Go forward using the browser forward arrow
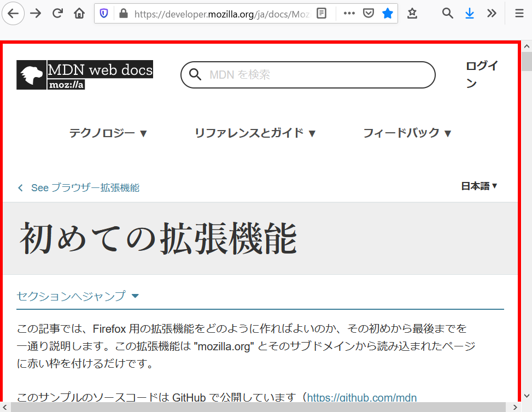The height and width of the screenshot is (412, 532). [36, 14]
